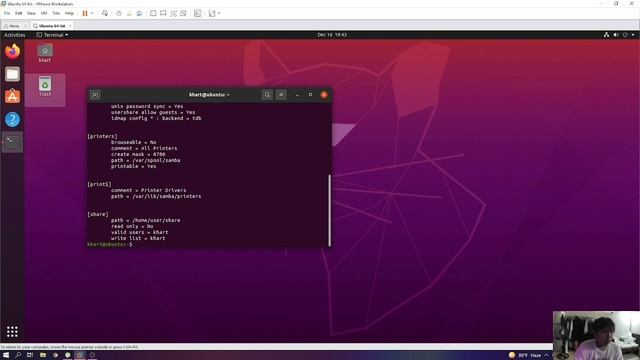Click the 'comment = Printer Drivers' line
This screenshot has width=640, height=360.
(149, 190)
